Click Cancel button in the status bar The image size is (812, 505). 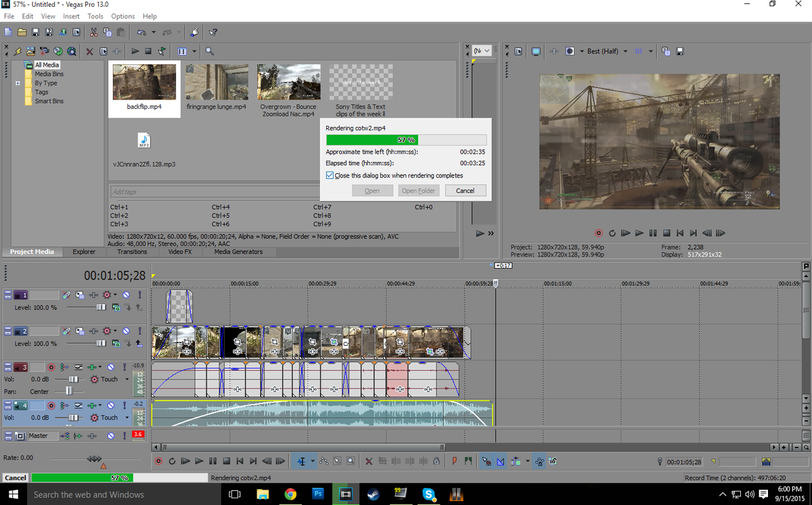click(15, 478)
